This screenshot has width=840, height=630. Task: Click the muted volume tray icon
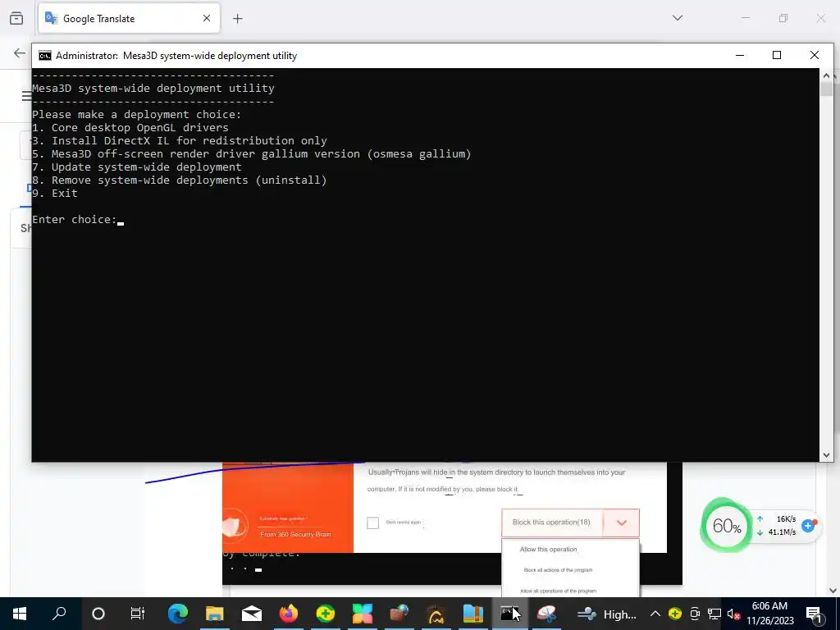click(x=733, y=614)
